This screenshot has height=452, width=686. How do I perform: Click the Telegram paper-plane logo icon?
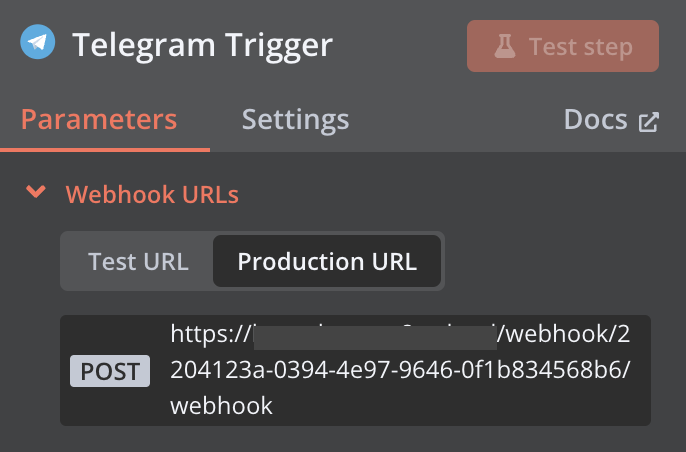pyautogui.click(x=38, y=43)
